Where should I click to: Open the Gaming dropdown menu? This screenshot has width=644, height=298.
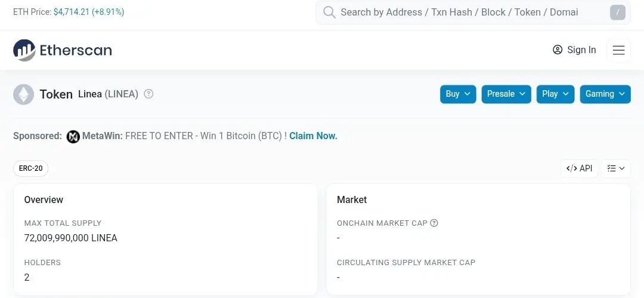point(605,94)
